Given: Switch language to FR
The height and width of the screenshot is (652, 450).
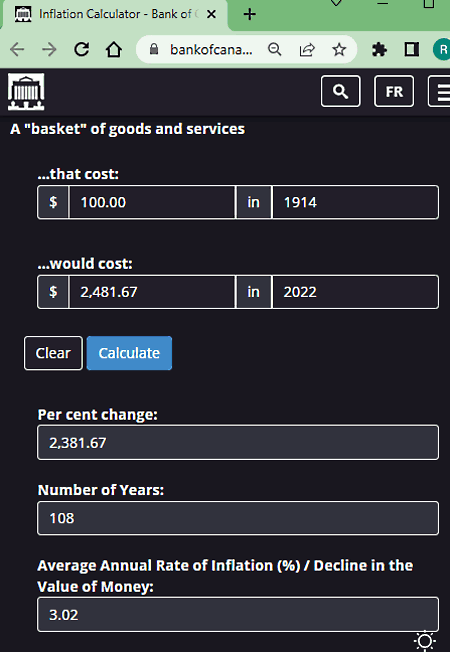Looking at the screenshot, I should (x=394, y=91).
